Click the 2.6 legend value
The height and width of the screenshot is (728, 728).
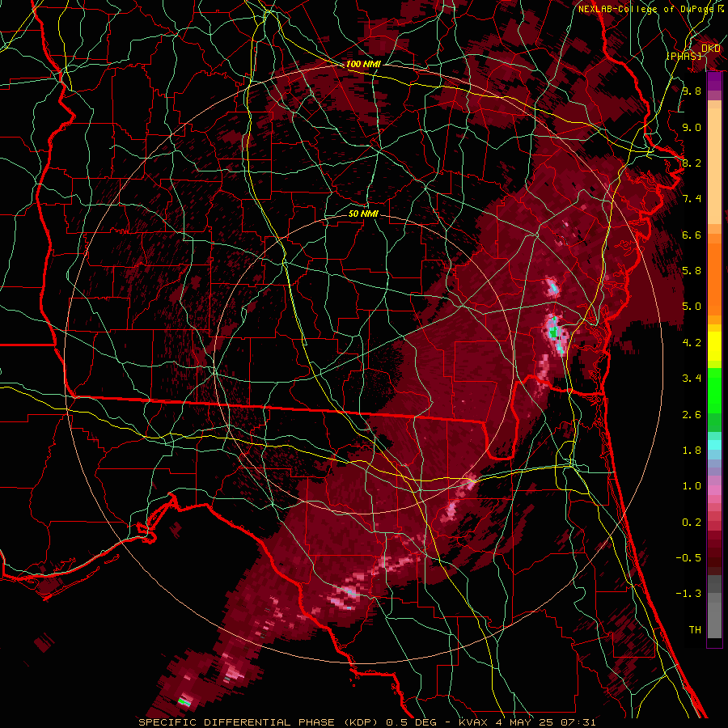point(692,415)
